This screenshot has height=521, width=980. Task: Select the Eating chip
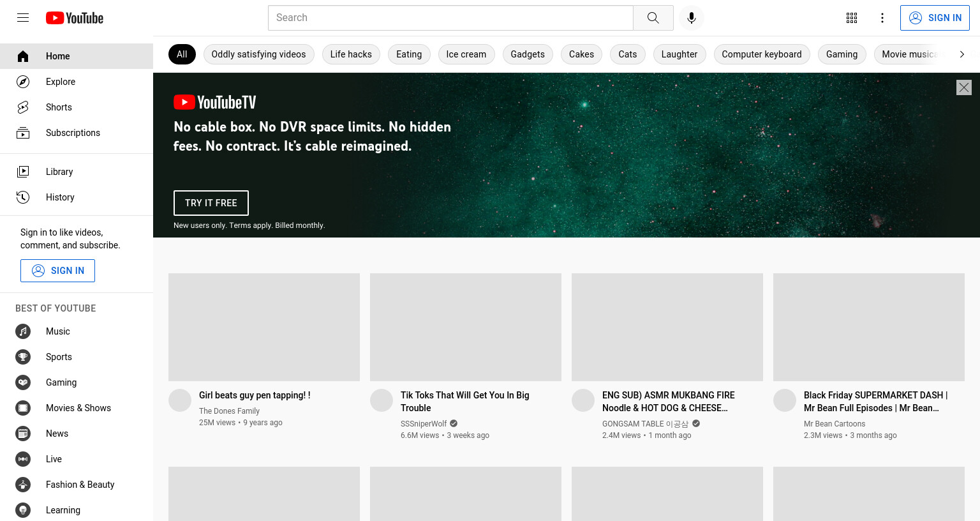coord(409,54)
